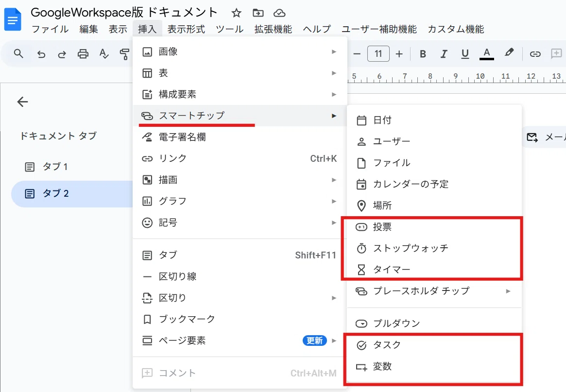Image resolution: width=566 pixels, height=392 pixels.
Task: Open the 拡張機能 menu
Action: 273,29
